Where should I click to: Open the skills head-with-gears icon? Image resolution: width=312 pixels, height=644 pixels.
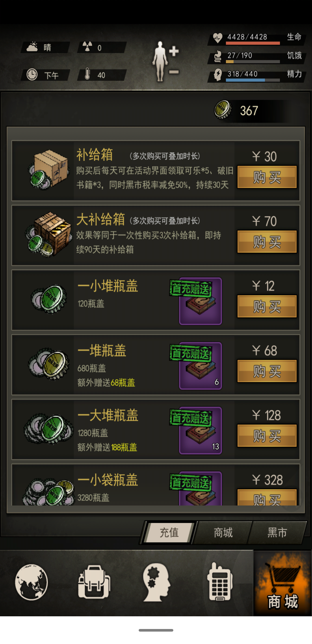[x=156, y=582]
